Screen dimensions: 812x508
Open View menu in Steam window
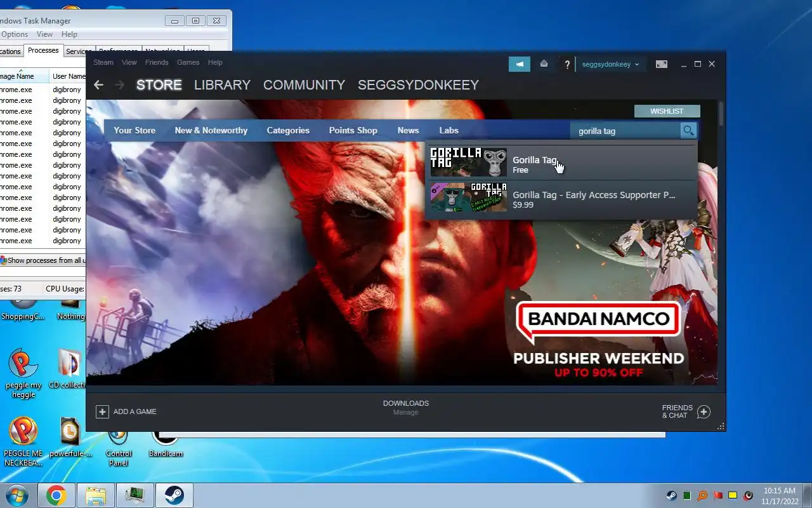[129, 62]
